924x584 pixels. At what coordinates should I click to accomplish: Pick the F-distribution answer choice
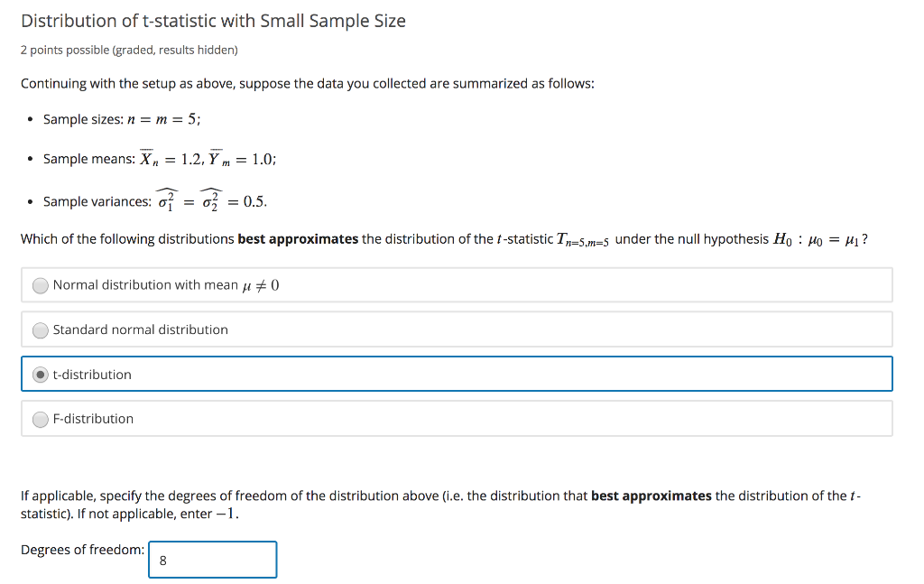click(40, 418)
